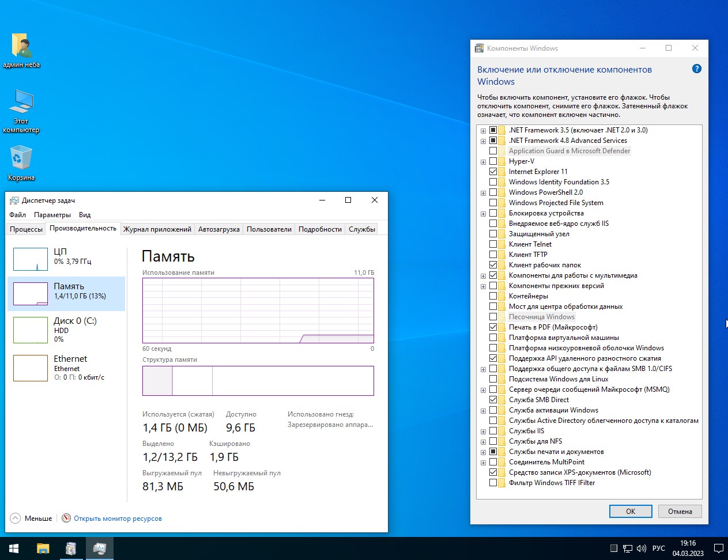Click the volume icon in system tray
Viewport: 728px width, 560px height.
tap(642, 548)
